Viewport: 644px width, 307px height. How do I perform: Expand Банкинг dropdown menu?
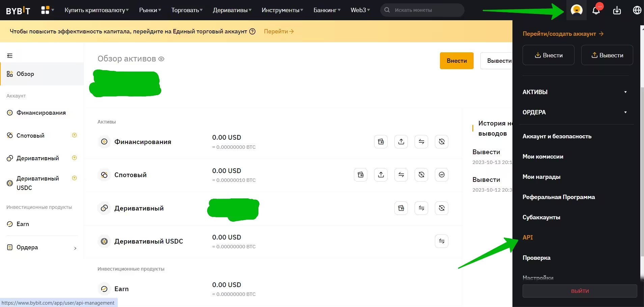point(327,10)
